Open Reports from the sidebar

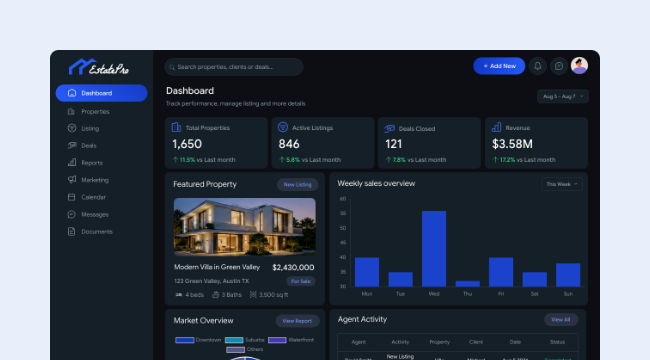92,163
